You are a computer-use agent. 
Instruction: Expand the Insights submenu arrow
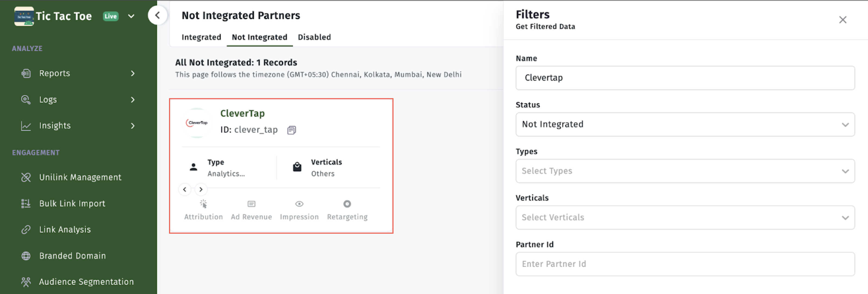coord(133,126)
